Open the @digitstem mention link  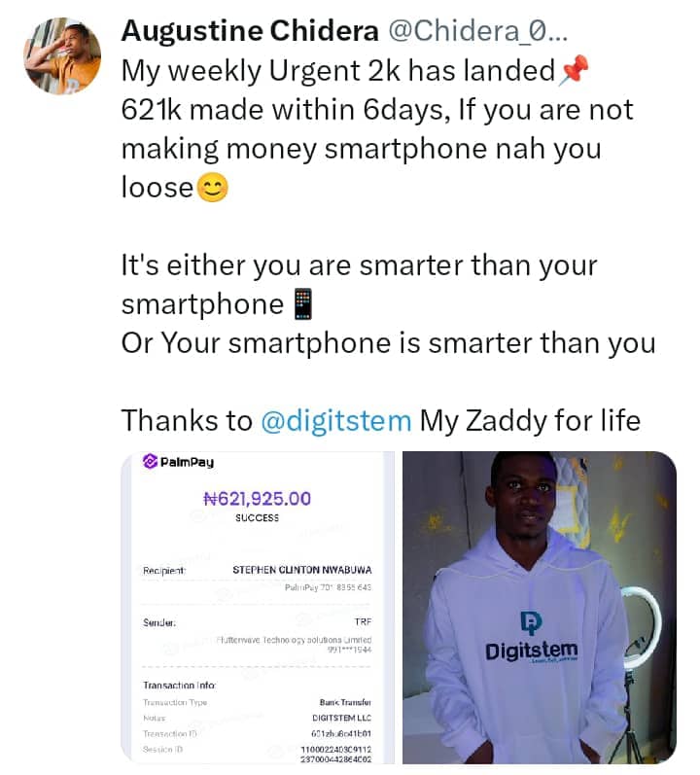point(336,421)
